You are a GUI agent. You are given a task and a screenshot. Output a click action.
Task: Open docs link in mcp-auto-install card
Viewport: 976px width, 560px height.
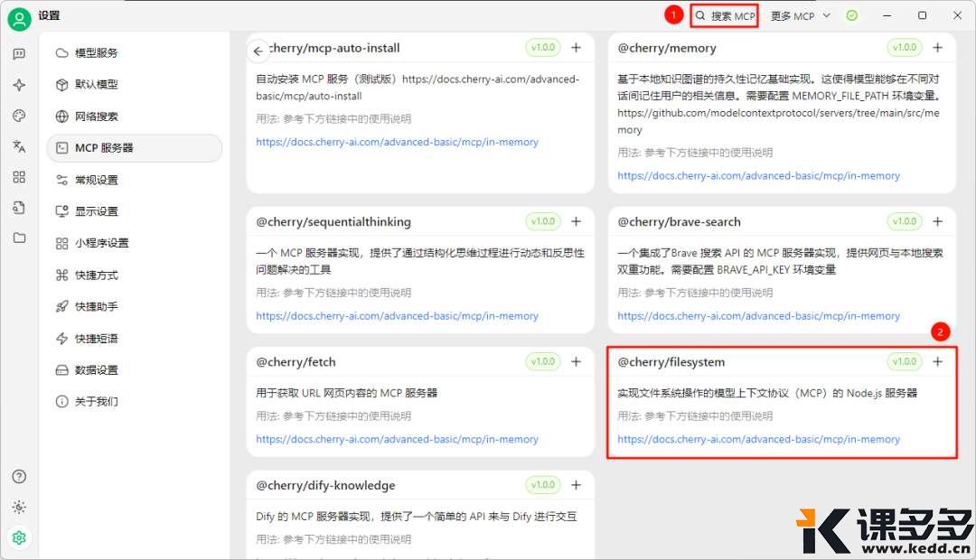397,142
